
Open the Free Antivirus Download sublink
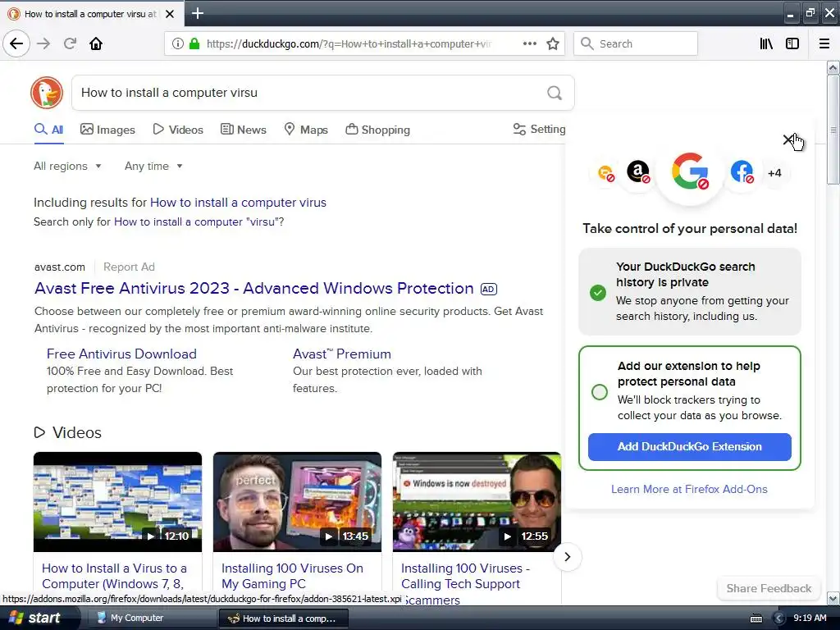pos(121,354)
